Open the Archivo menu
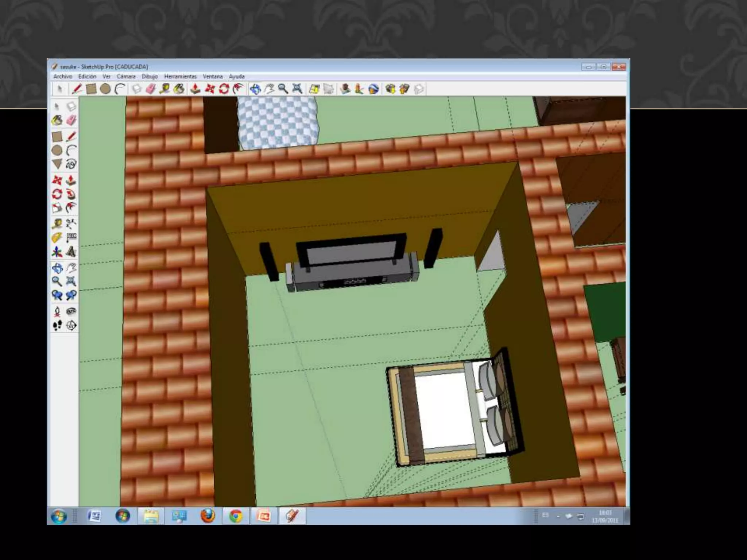Image resolution: width=747 pixels, height=560 pixels. click(x=63, y=77)
